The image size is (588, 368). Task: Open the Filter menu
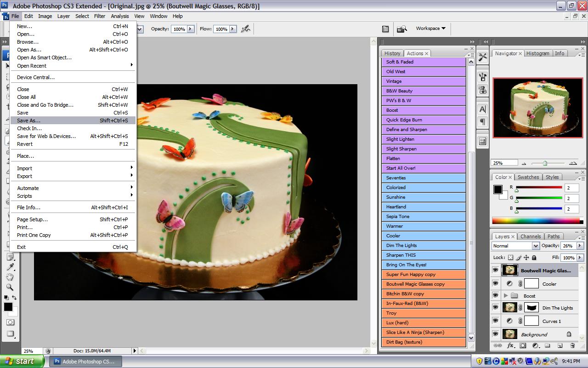pyautogui.click(x=100, y=16)
